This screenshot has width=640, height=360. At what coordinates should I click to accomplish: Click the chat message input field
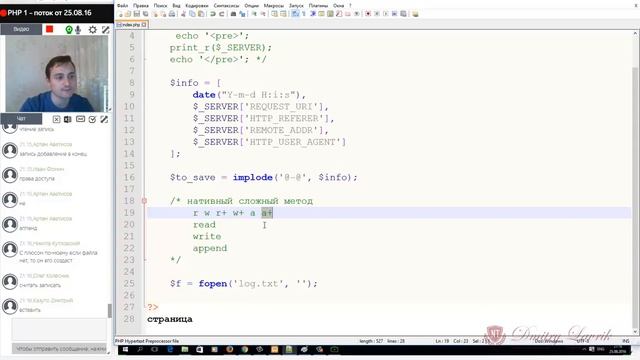[59, 329]
